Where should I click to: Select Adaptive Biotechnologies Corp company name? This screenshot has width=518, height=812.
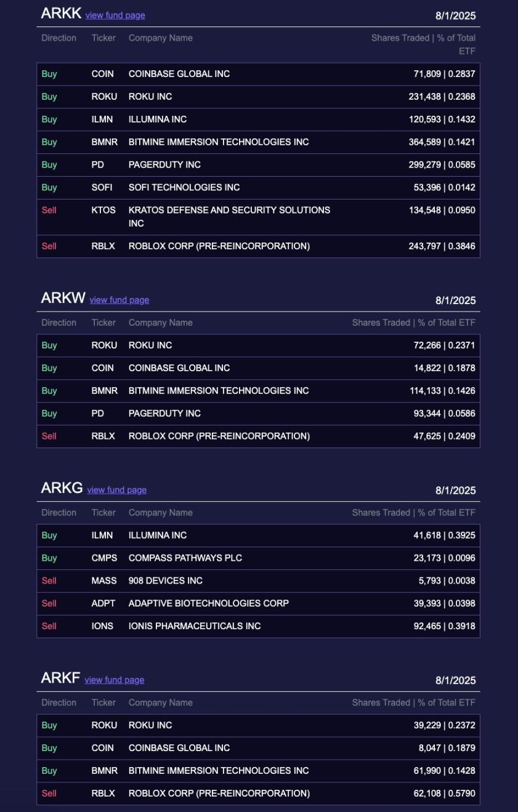(x=208, y=604)
